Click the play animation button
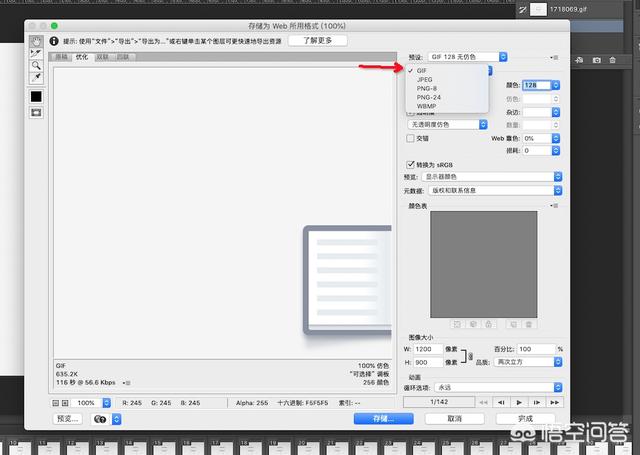 pos(518,402)
